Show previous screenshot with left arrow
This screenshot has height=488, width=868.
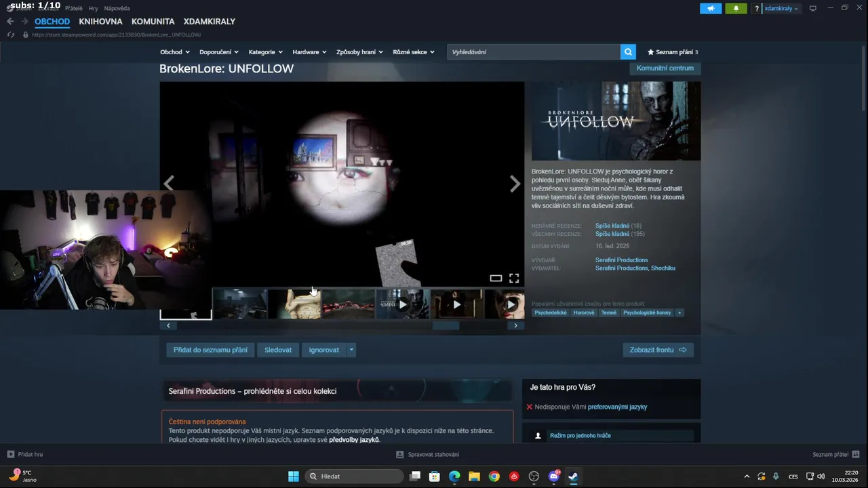tap(169, 183)
